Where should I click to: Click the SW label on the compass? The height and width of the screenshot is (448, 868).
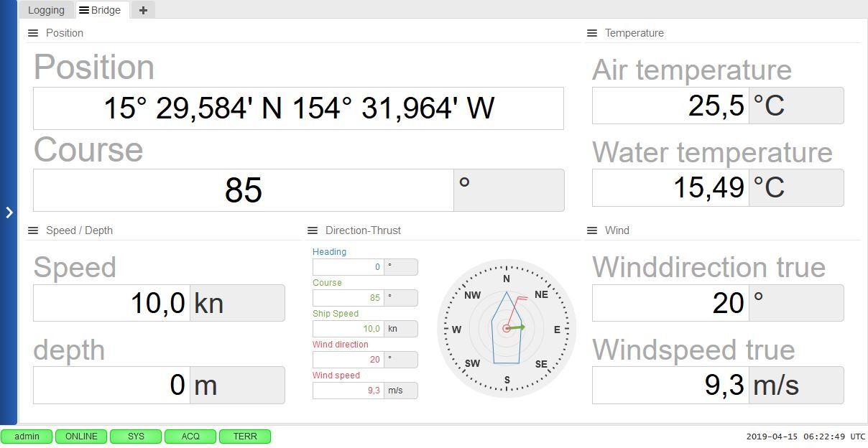[x=472, y=364]
